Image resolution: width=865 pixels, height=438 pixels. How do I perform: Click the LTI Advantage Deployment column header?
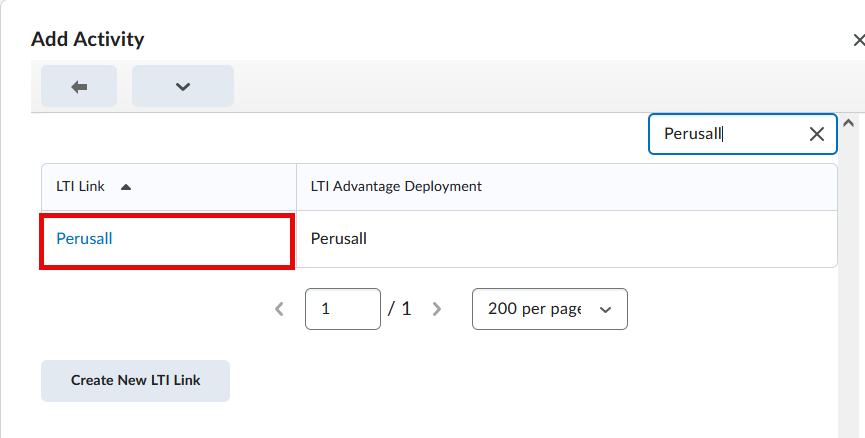point(396,186)
